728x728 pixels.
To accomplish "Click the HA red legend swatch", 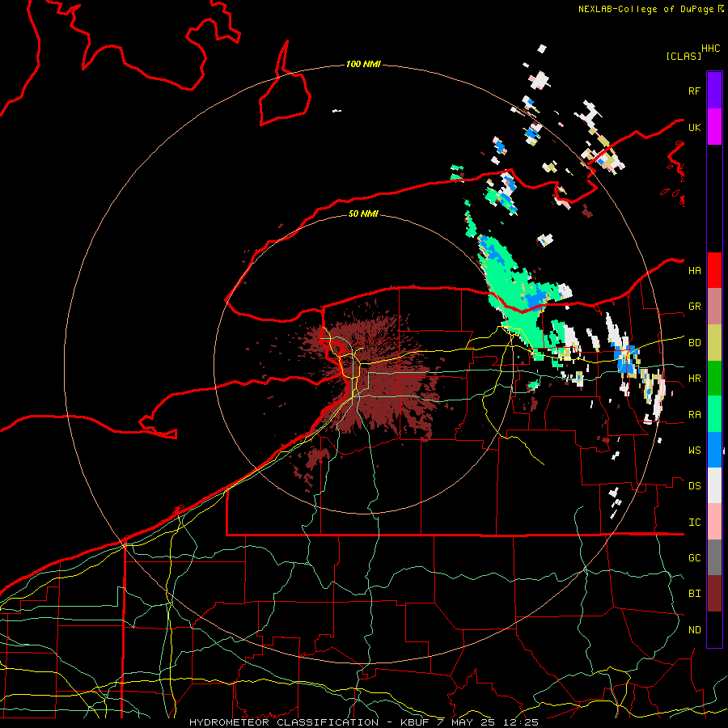I will (x=714, y=270).
